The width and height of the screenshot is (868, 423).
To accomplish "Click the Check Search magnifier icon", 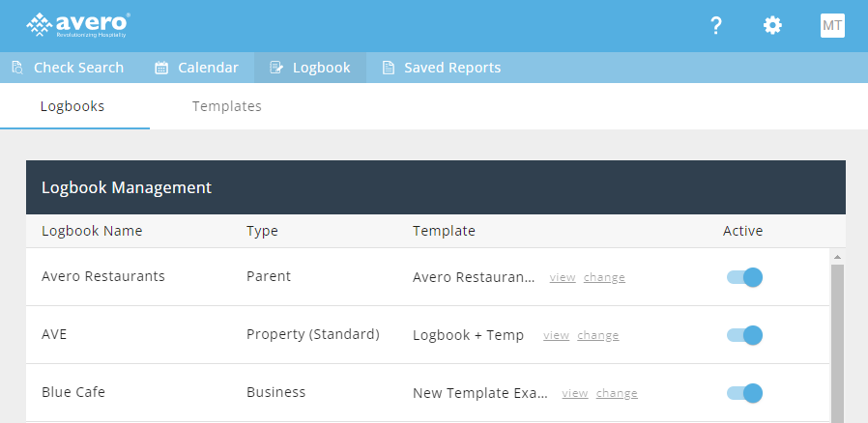I will tap(17, 68).
